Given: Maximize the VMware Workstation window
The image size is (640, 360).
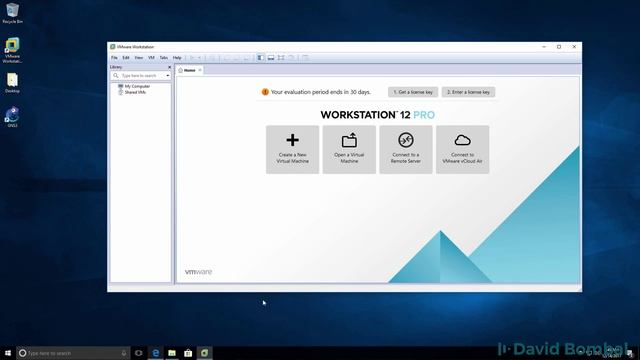Looking at the screenshot, I should tap(559, 47).
